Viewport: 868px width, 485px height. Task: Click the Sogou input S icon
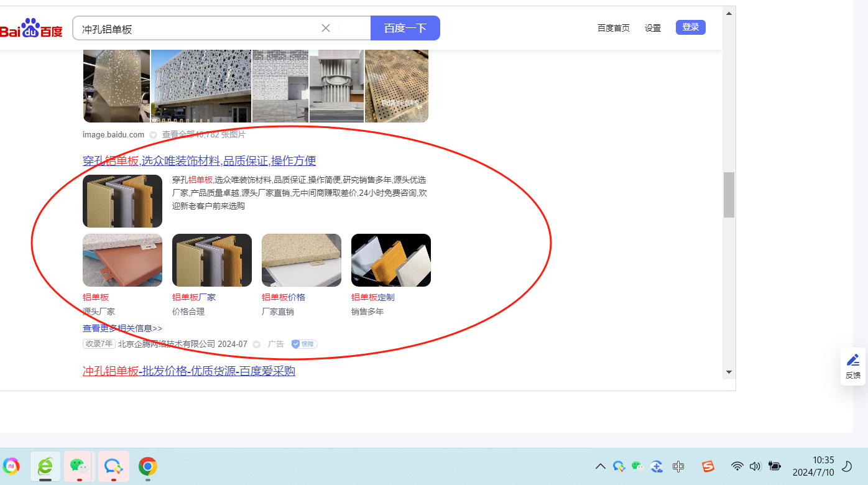[708, 466]
